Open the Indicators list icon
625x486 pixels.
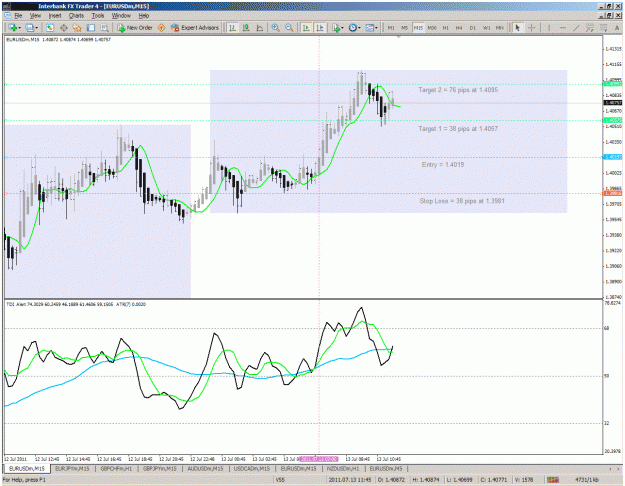pyautogui.click(x=336, y=28)
